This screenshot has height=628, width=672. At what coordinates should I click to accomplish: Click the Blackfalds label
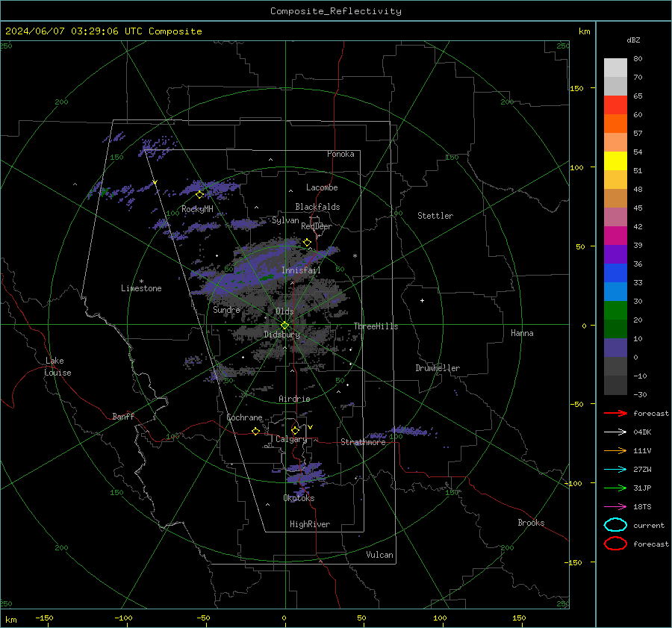(317, 207)
